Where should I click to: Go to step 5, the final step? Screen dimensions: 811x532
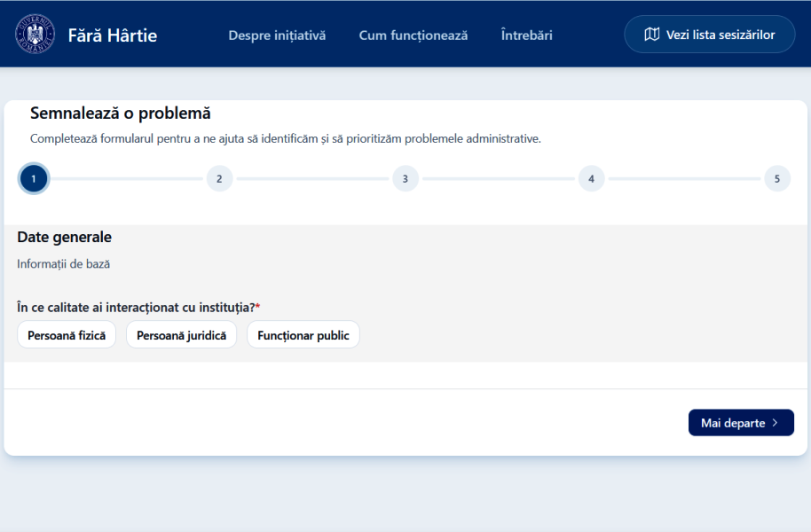click(x=776, y=178)
